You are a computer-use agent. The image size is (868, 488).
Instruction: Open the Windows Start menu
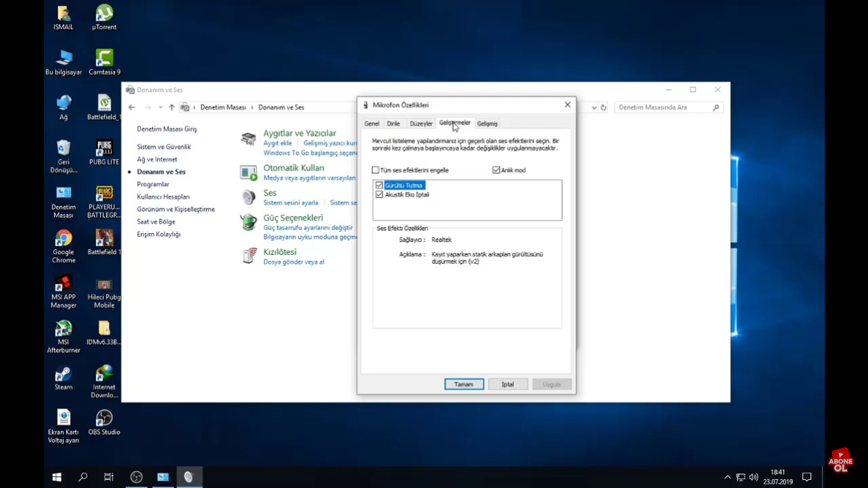57,477
